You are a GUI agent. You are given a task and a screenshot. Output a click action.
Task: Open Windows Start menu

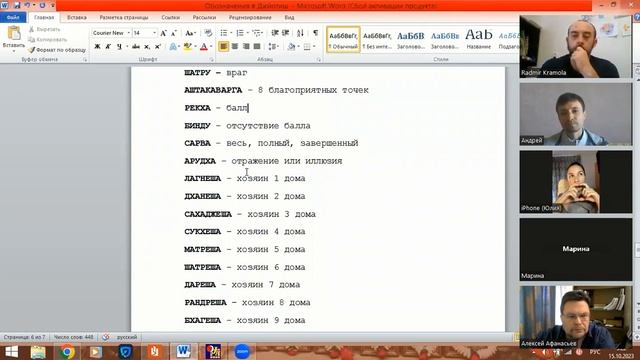(x=11, y=351)
